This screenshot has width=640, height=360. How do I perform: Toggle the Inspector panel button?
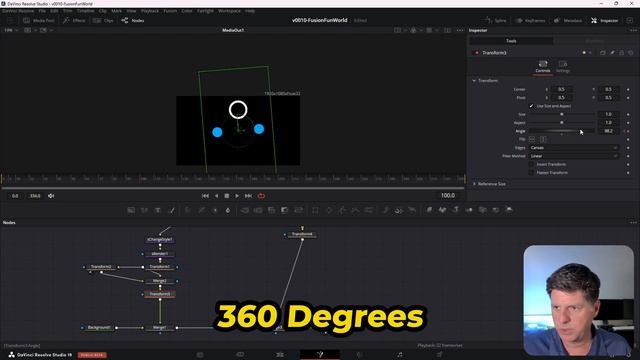tap(604, 20)
